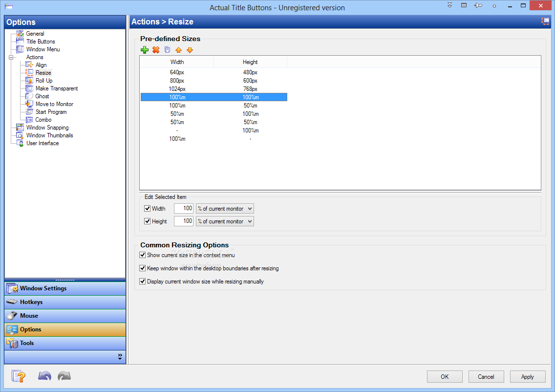Click the panel icon at Actions > Resize header right
555x392 pixels.
[545, 22]
